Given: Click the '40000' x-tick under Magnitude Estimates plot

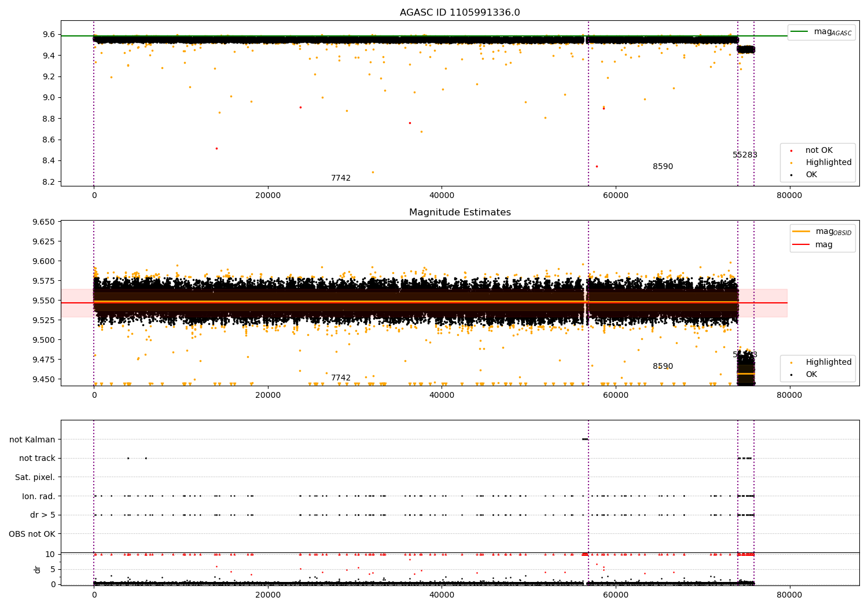Looking at the screenshot, I should (x=442, y=395).
